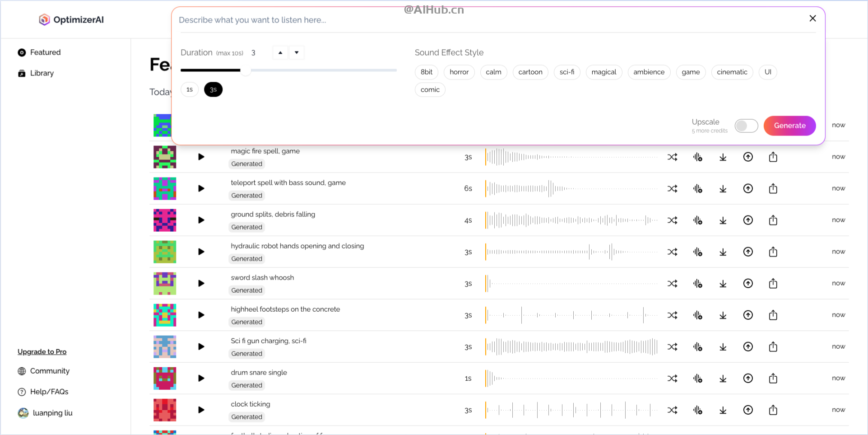Click upscale arrow icon for clock ticking

(x=748, y=410)
